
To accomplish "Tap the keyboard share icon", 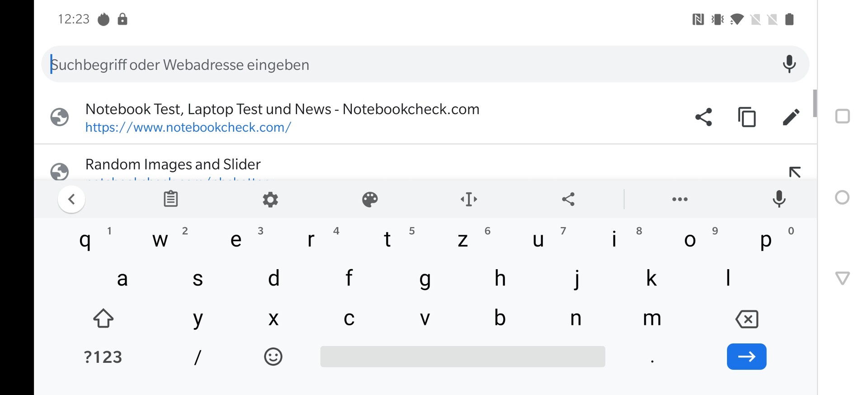I will point(568,199).
